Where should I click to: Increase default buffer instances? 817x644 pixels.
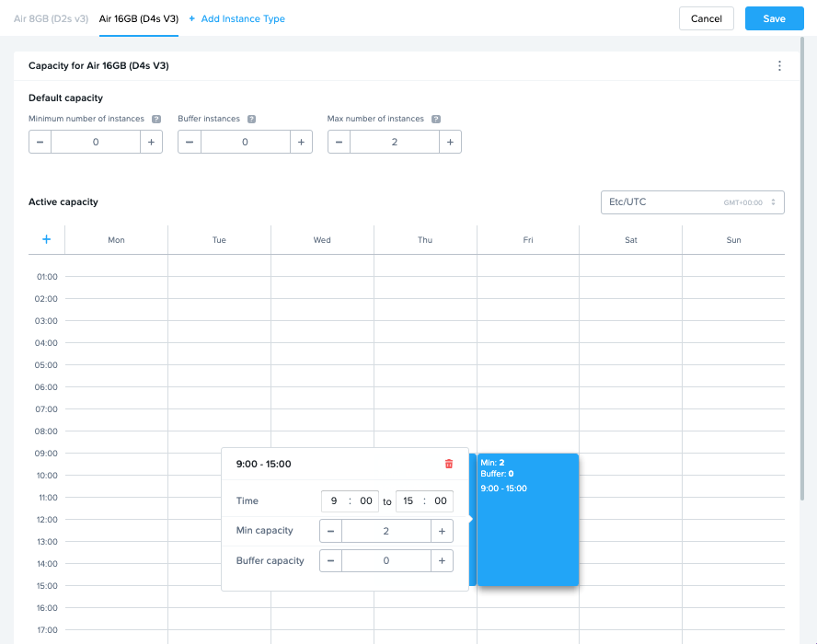301,142
